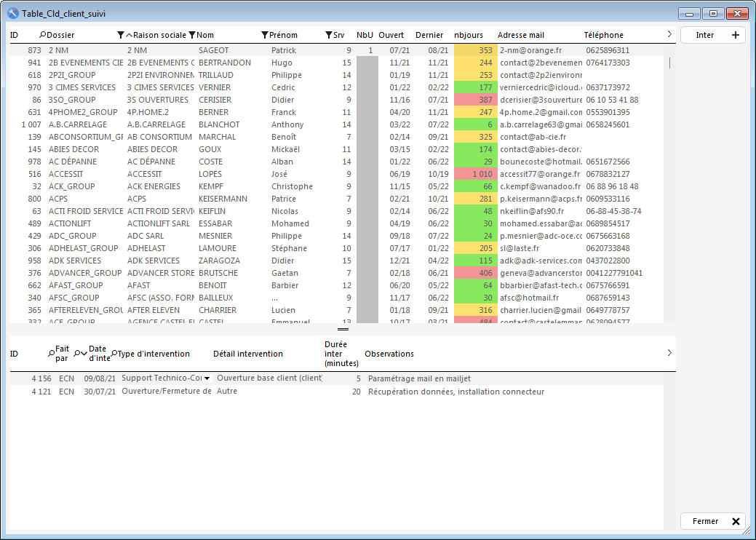Click the Inter button
The image size is (756, 540).
click(x=705, y=35)
